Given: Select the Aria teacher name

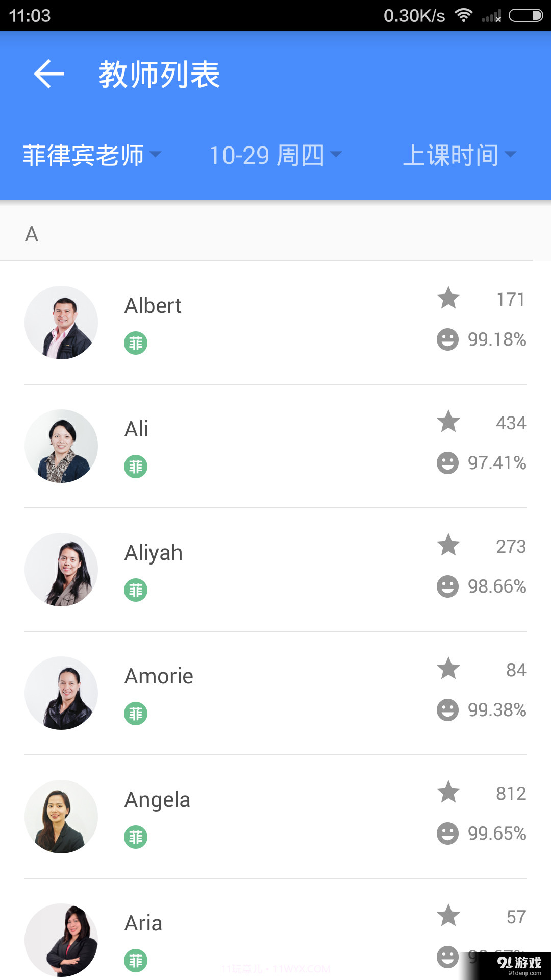Looking at the screenshot, I should point(143,923).
